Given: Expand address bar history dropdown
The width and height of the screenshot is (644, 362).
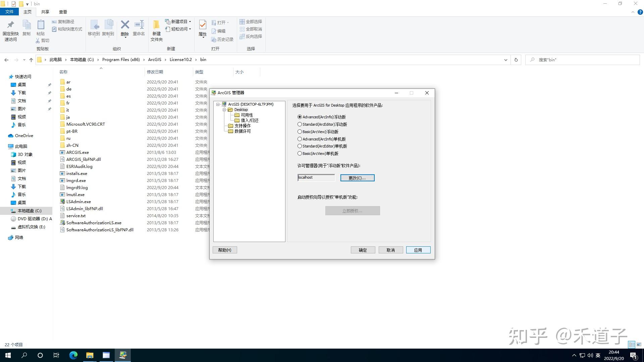Looking at the screenshot, I should point(505,60).
